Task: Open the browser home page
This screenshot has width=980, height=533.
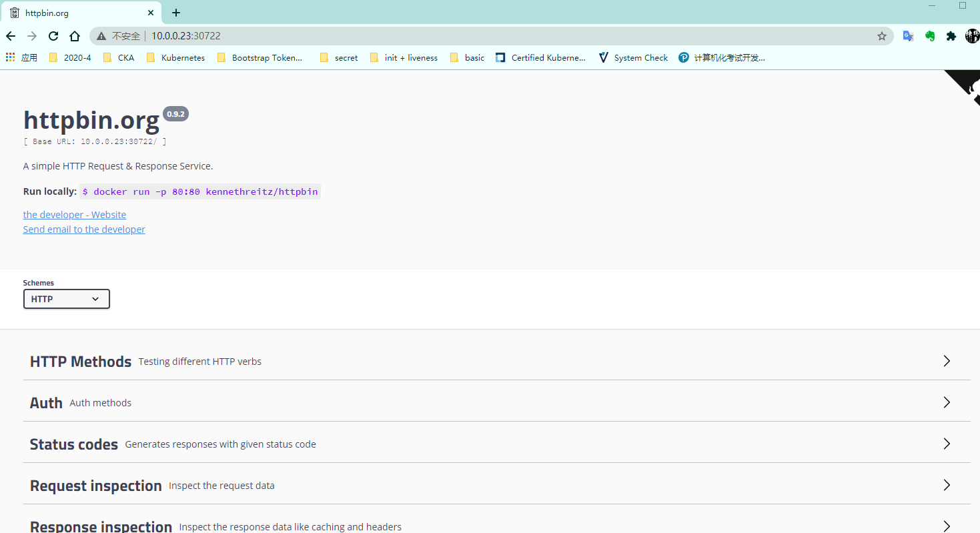Action: 75,36
